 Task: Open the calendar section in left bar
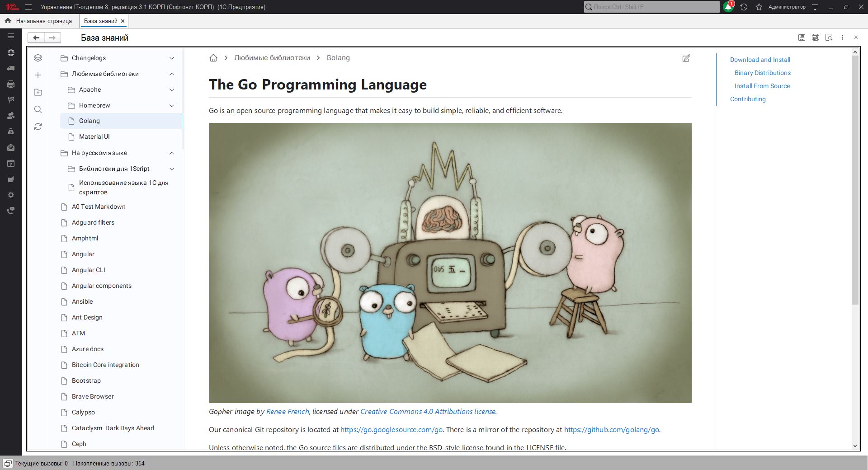click(11, 163)
